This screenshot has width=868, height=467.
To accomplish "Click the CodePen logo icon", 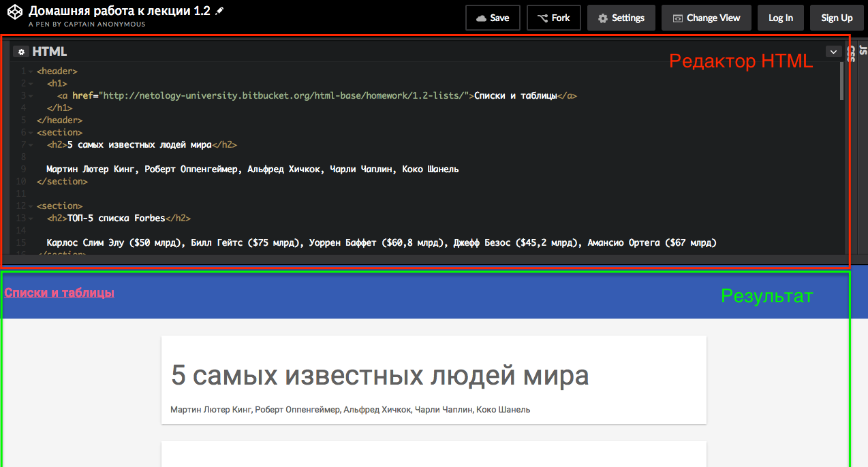I will [14, 13].
